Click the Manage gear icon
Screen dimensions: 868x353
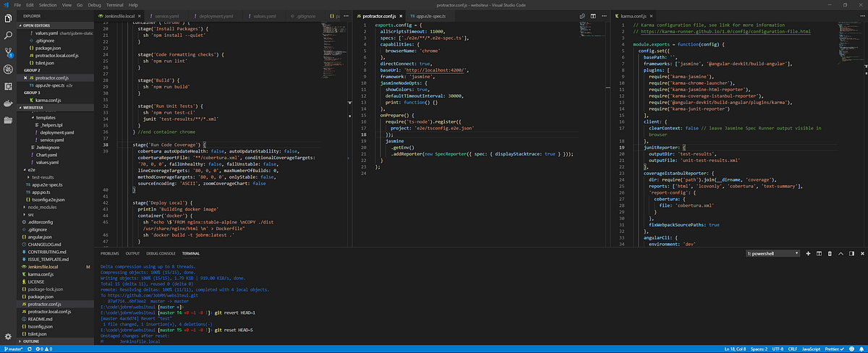point(8,336)
